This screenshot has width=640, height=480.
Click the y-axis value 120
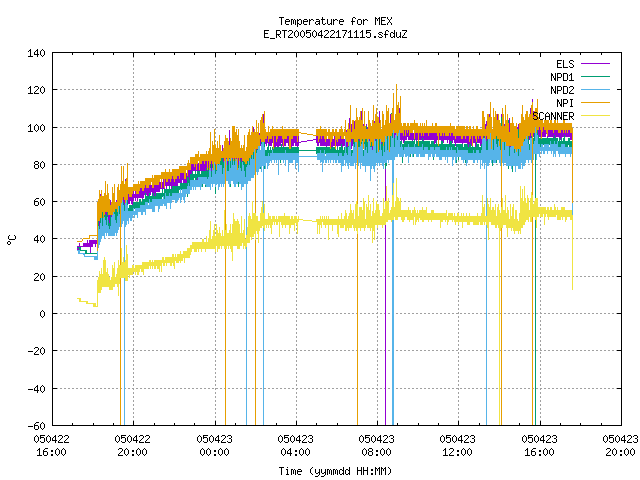(x=36, y=90)
